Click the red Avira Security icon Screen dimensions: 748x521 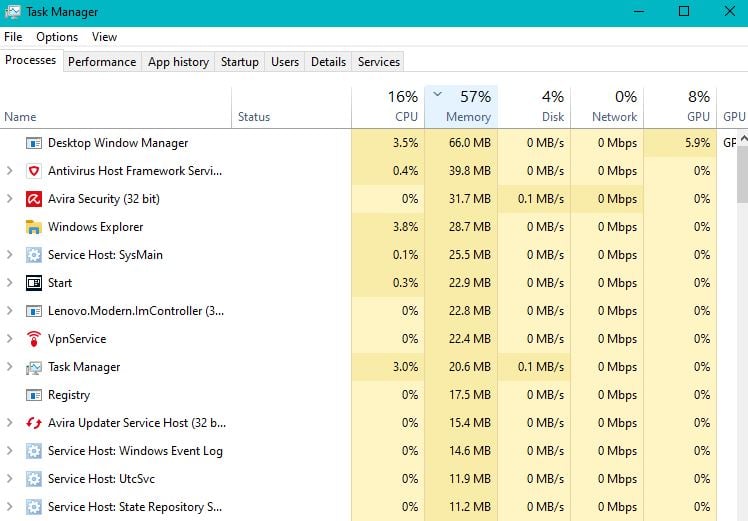tap(33, 199)
